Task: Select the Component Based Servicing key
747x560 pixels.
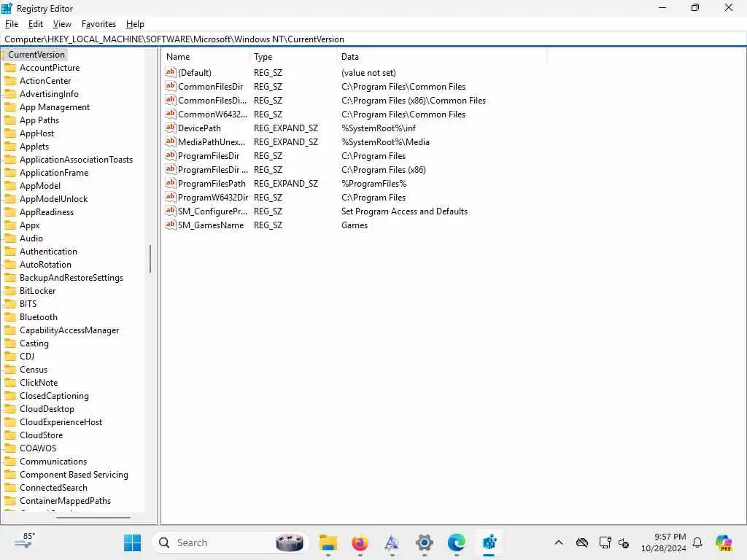Action: coord(74,474)
